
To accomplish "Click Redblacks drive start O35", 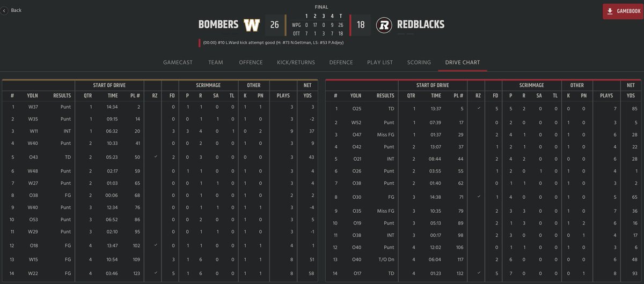I will [x=356, y=211].
